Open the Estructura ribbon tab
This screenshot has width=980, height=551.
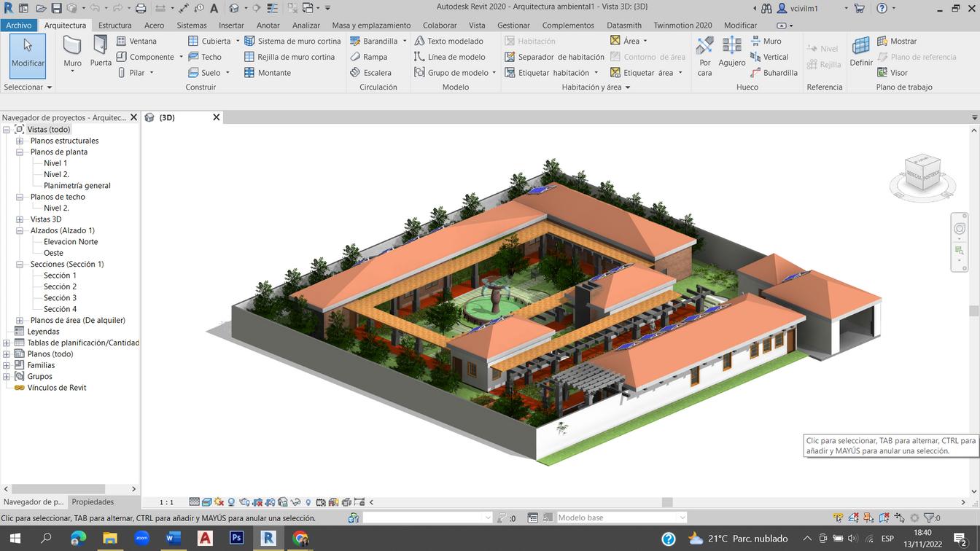(x=115, y=26)
